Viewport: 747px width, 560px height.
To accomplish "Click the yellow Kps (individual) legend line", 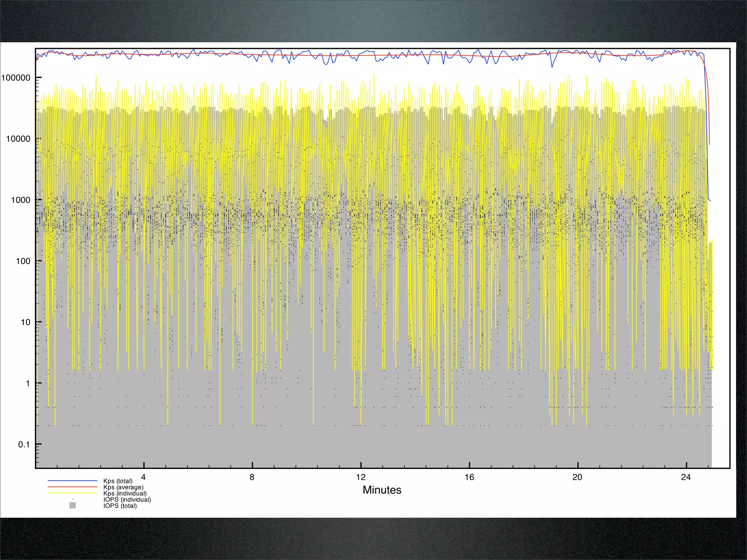I will (x=72, y=493).
